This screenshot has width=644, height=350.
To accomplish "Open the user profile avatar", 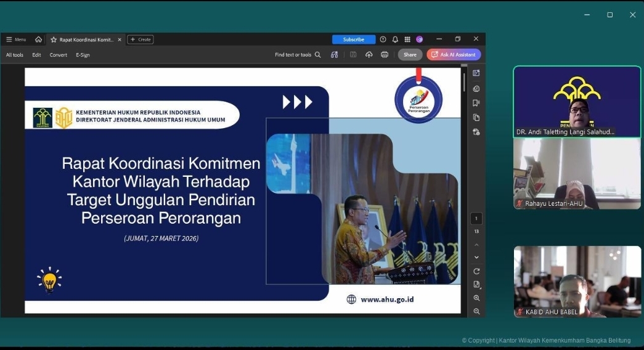I will click(x=419, y=39).
